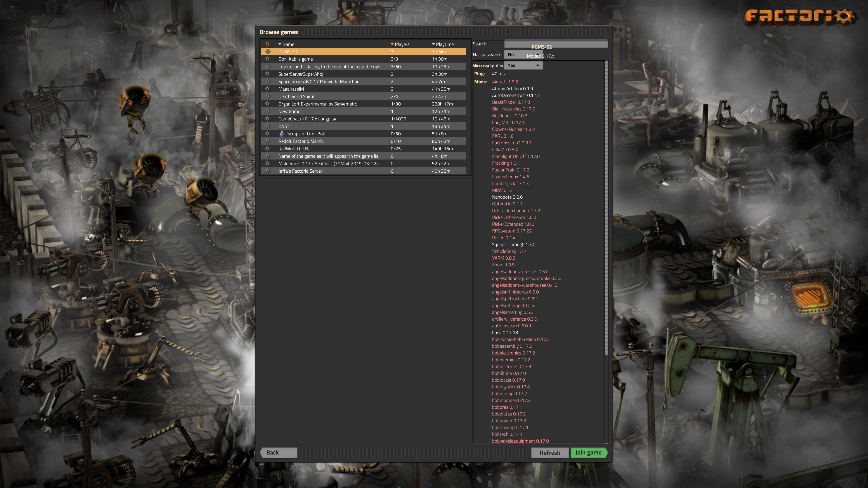Viewport: 868px width, 488px height.
Task: Click gear icon for New Game row
Action: (268, 111)
